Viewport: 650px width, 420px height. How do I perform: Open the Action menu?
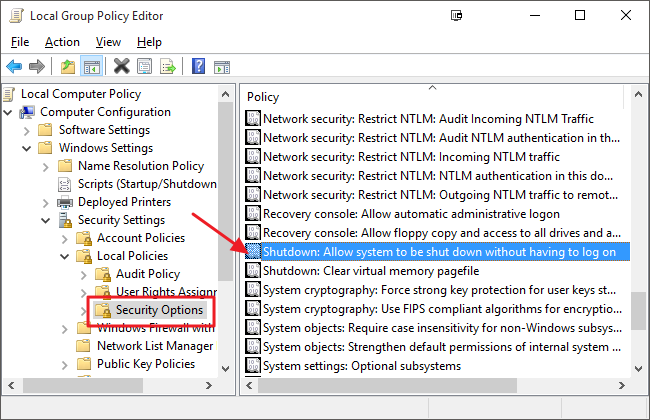click(x=62, y=42)
